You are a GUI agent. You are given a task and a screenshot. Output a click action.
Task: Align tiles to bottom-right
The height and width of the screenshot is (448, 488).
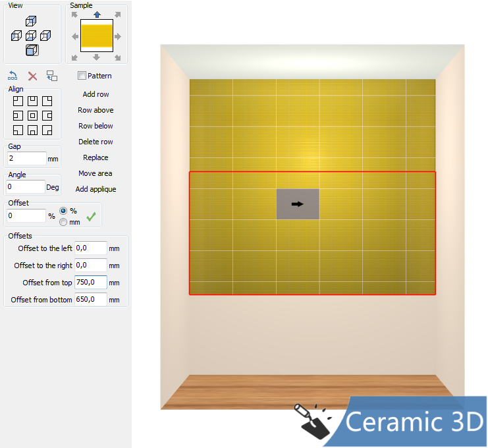pos(47,130)
